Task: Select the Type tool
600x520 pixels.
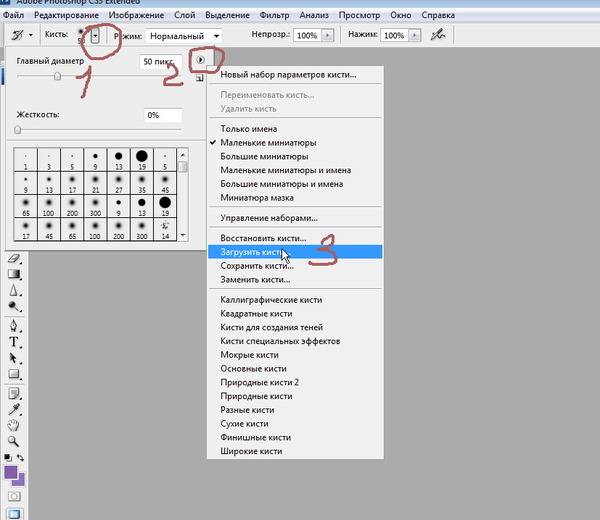Action: pyautogui.click(x=14, y=342)
